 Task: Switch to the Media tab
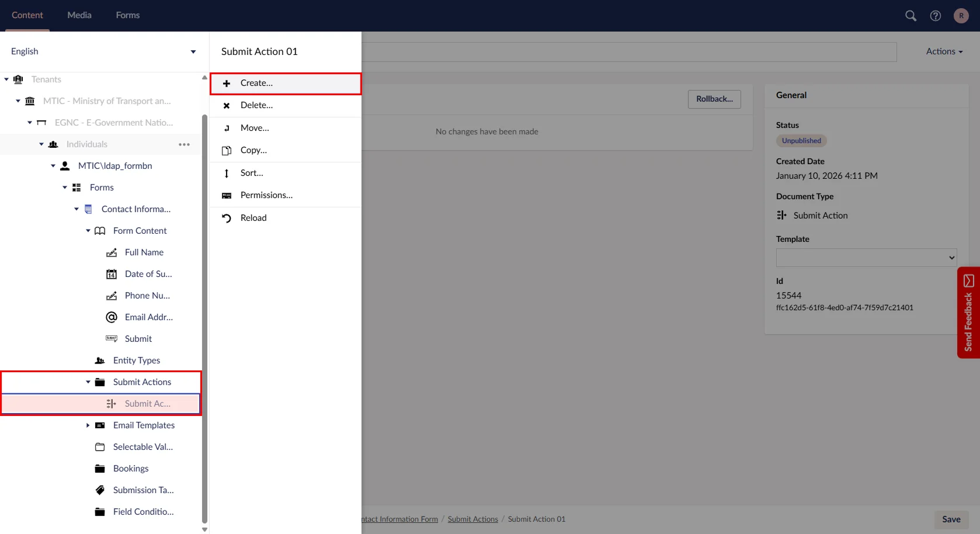click(x=79, y=15)
